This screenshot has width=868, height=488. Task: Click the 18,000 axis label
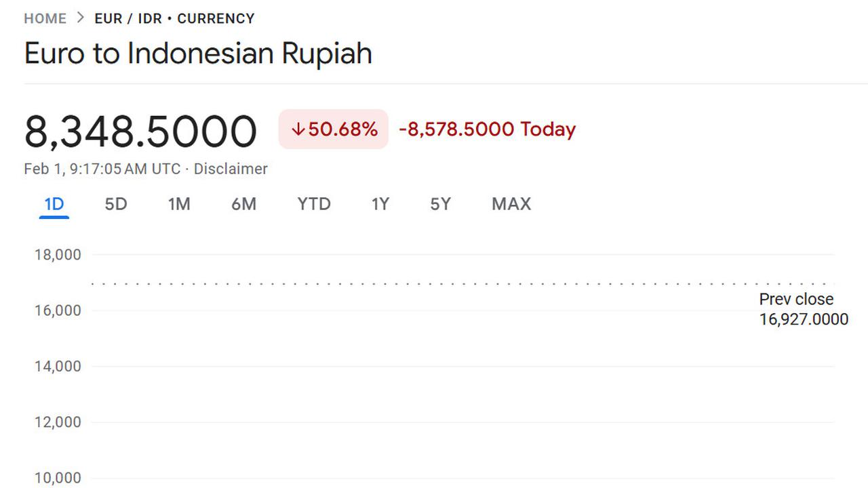pyautogui.click(x=58, y=254)
